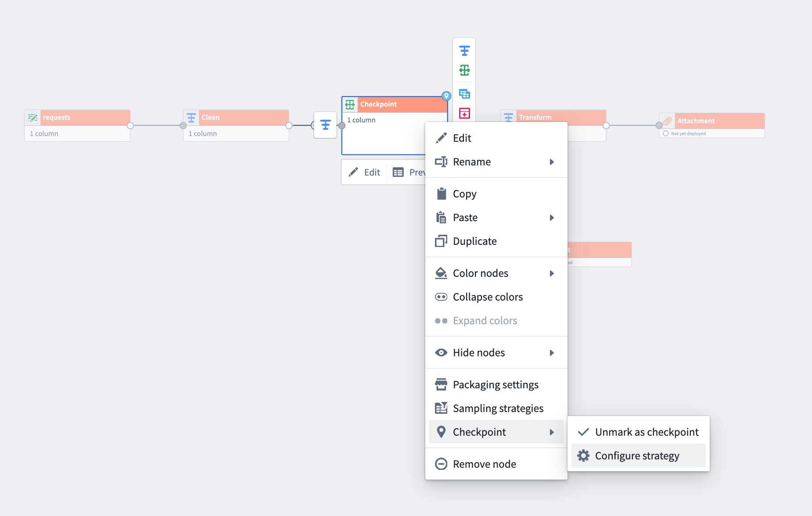Select the blue transform icon atop the floating toolbar
The image size is (812, 516).
pos(464,50)
